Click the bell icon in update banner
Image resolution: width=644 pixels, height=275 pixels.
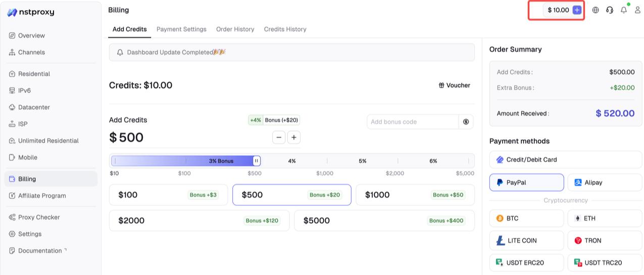[x=120, y=52]
